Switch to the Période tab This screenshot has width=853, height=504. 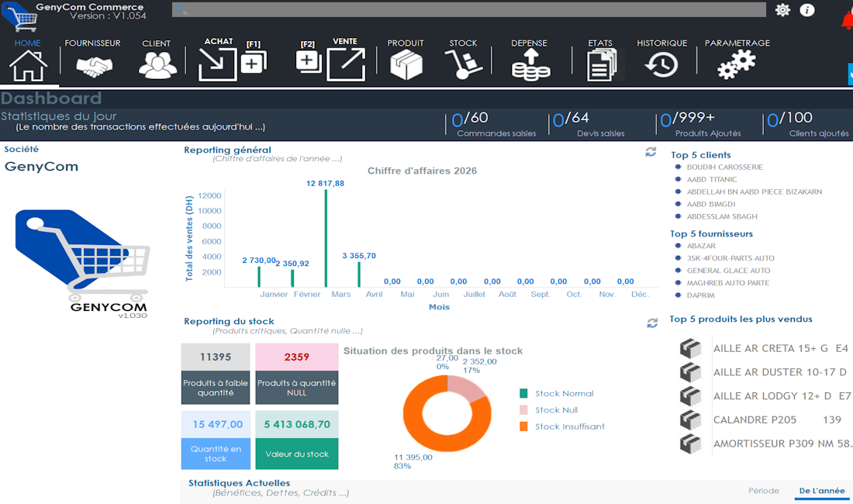764,490
